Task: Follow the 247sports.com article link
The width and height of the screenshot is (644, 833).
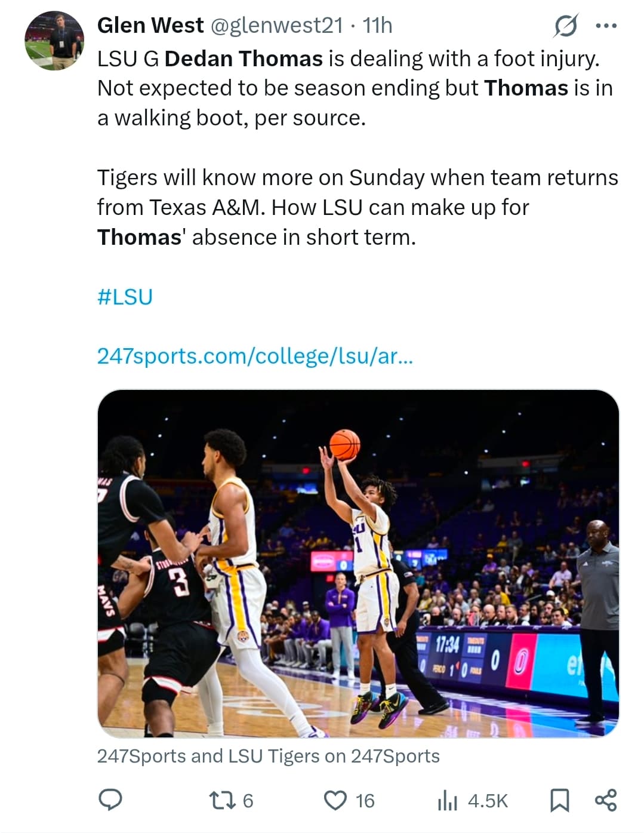Action: point(255,356)
